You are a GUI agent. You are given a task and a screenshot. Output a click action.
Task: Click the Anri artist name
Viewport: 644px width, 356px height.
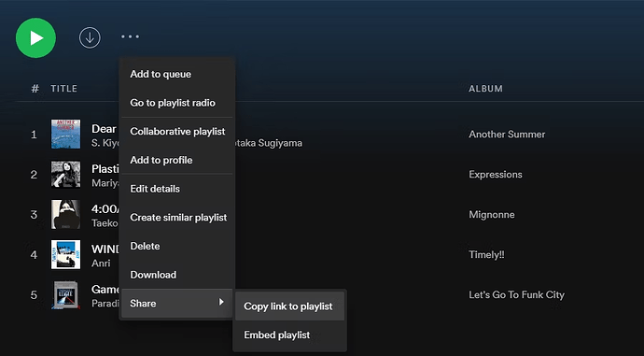coord(101,263)
